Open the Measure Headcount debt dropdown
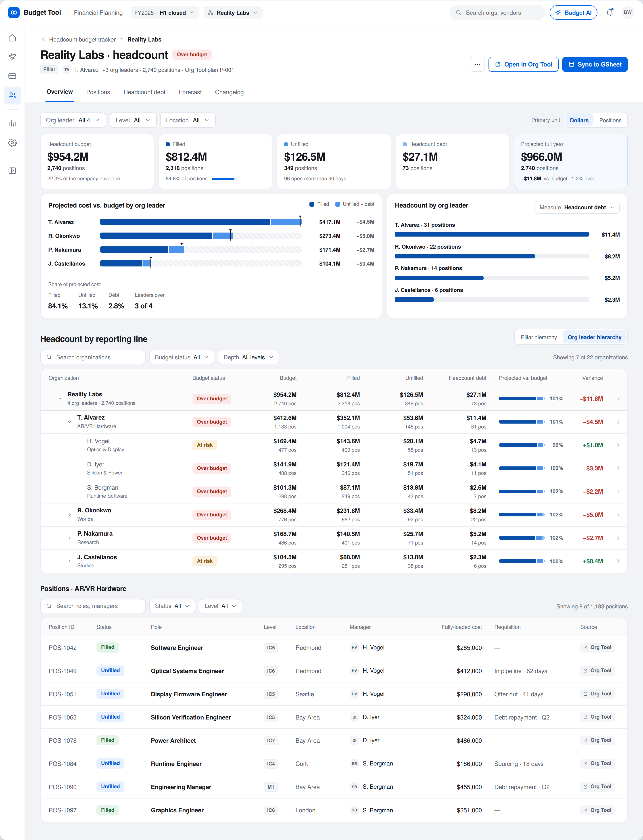This screenshot has width=643, height=840. (x=577, y=207)
